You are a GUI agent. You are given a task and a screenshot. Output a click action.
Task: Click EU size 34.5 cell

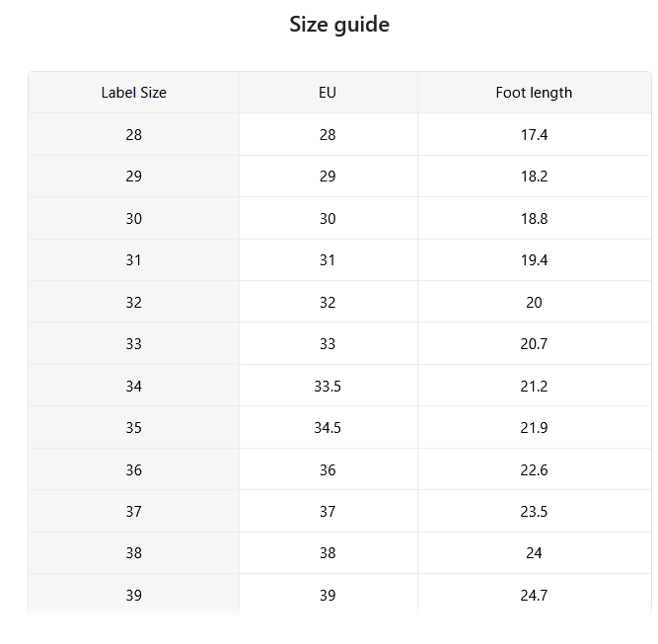pos(328,427)
